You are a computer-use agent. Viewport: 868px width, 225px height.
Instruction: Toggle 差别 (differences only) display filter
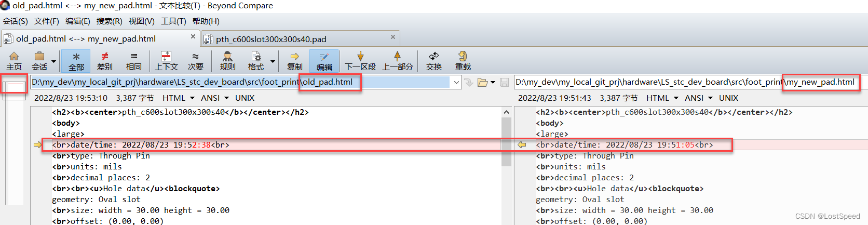[x=104, y=61]
